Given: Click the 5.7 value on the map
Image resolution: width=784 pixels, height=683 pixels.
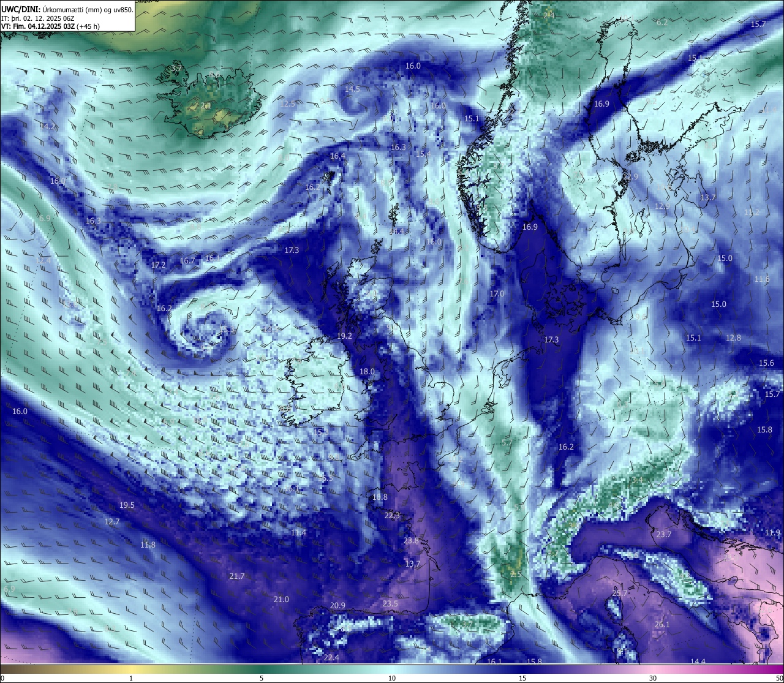Looking at the screenshot, I should (x=507, y=443).
